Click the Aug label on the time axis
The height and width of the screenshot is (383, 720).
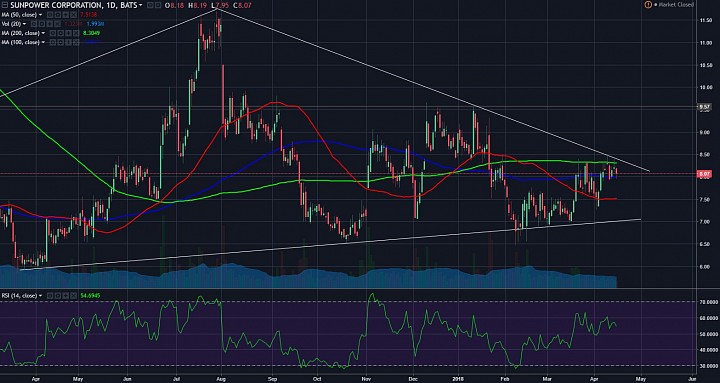click(221, 379)
